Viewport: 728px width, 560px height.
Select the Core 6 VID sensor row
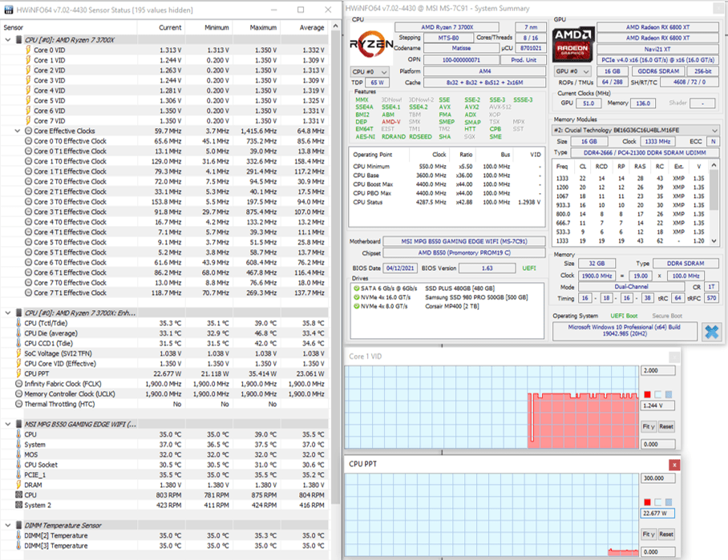(164, 111)
